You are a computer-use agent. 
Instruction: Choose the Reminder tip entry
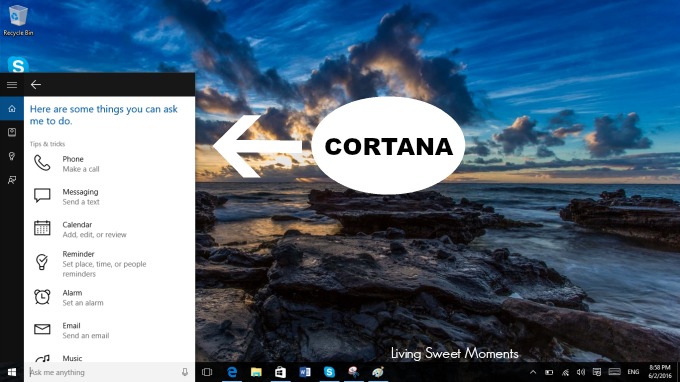pyautogui.click(x=109, y=263)
